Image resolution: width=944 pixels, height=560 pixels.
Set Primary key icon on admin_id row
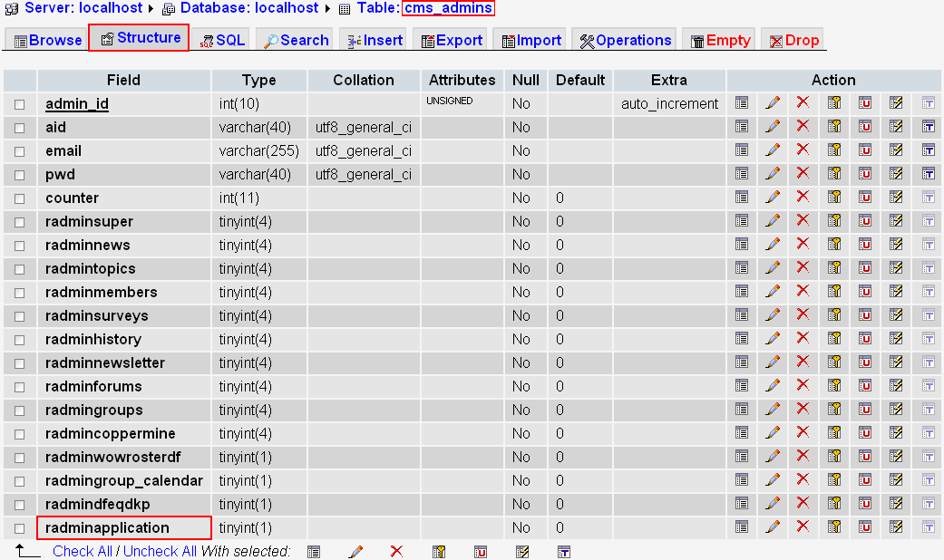pos(834,103)
